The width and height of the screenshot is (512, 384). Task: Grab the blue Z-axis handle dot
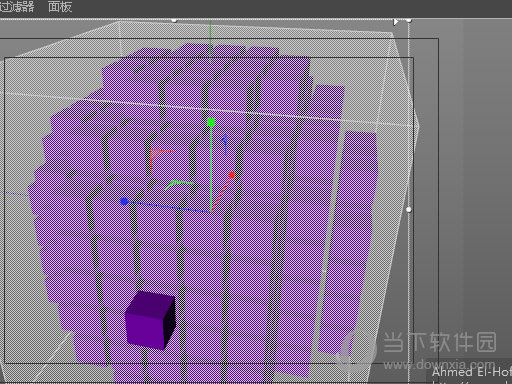(x=124, y=201)
